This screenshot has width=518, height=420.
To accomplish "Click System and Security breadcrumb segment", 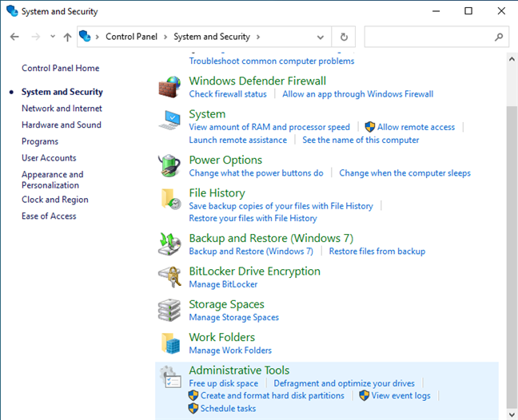I will pos(212,37).
